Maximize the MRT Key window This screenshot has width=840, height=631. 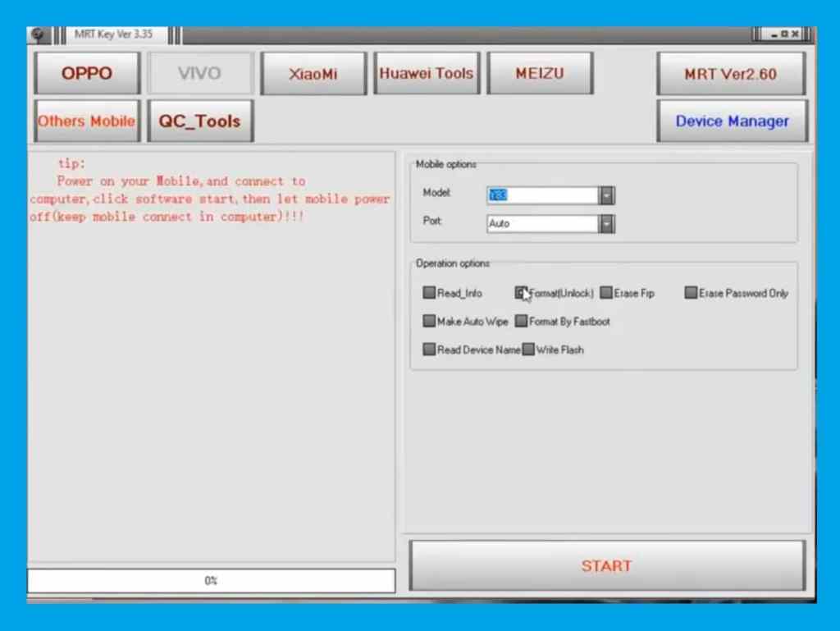tap(784, 34)
